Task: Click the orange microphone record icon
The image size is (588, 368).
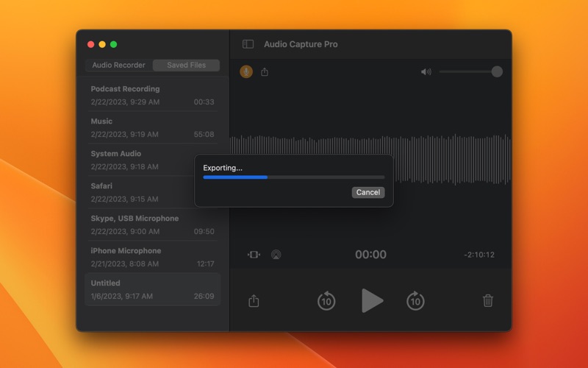Action: point(246,71)
